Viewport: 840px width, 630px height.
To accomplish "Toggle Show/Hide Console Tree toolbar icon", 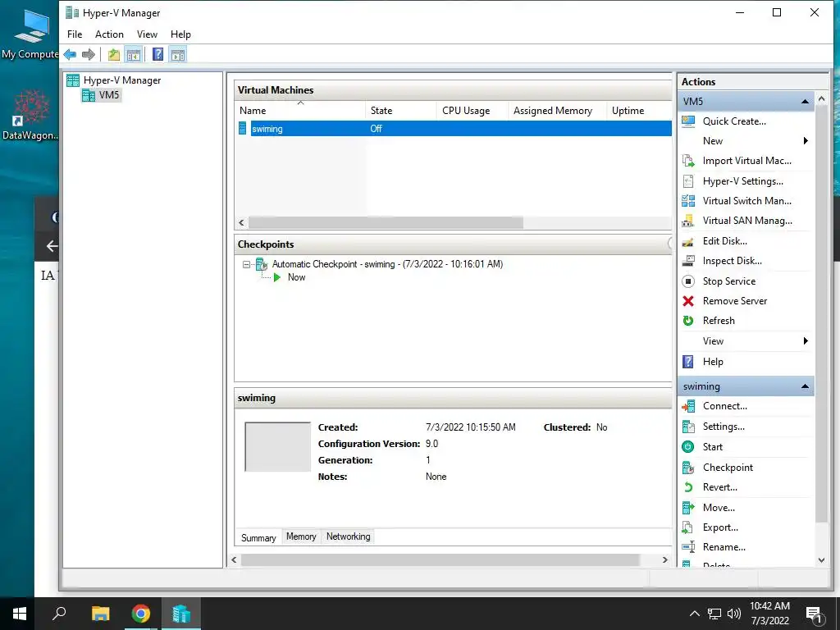I will (134, 54).
